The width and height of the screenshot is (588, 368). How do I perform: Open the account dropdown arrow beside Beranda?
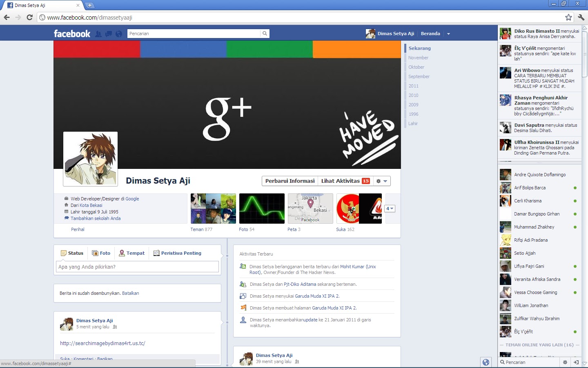coord(448,34)
